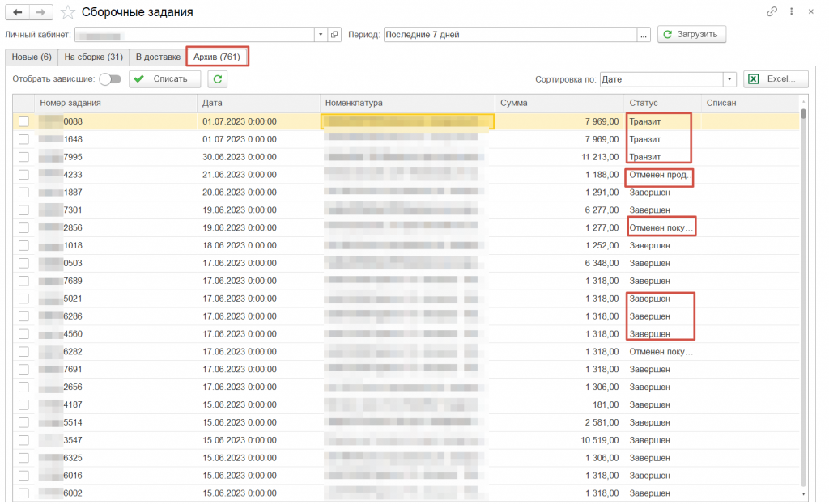Screen dimensions: 829x504
Task: Toggle the Отобрать зависшие switch
Action: pyautogui.click(x=110, y=79)
